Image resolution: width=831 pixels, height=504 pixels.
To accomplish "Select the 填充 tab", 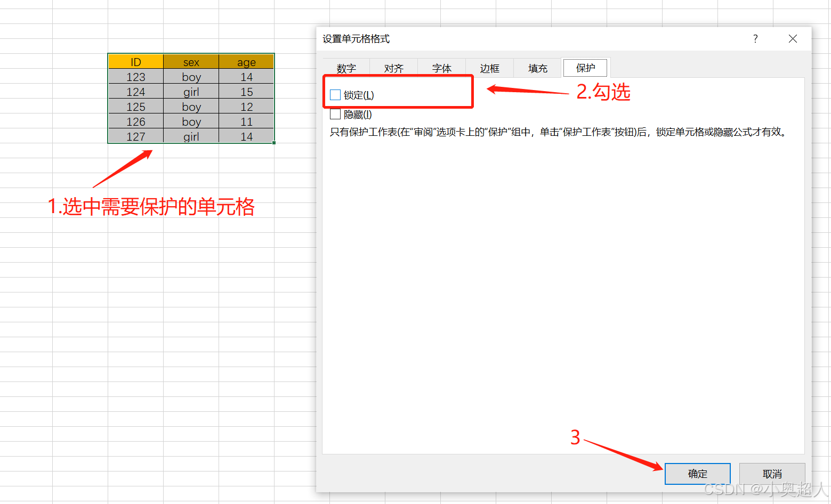I will point(538,68).
